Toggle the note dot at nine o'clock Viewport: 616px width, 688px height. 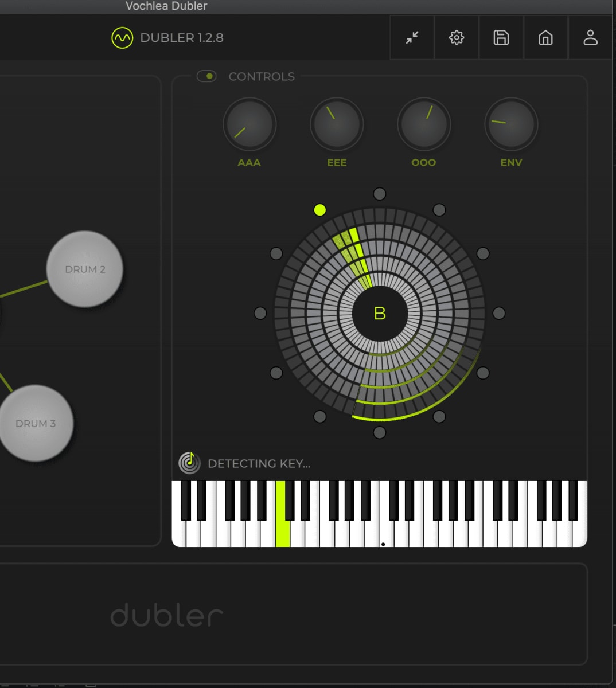[260, 313]
